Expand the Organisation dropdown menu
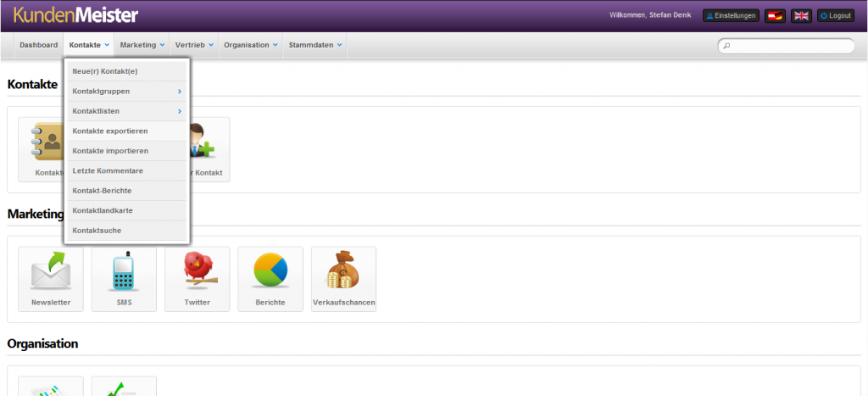Screen dimensions: 868x396 tap(251, 45)
